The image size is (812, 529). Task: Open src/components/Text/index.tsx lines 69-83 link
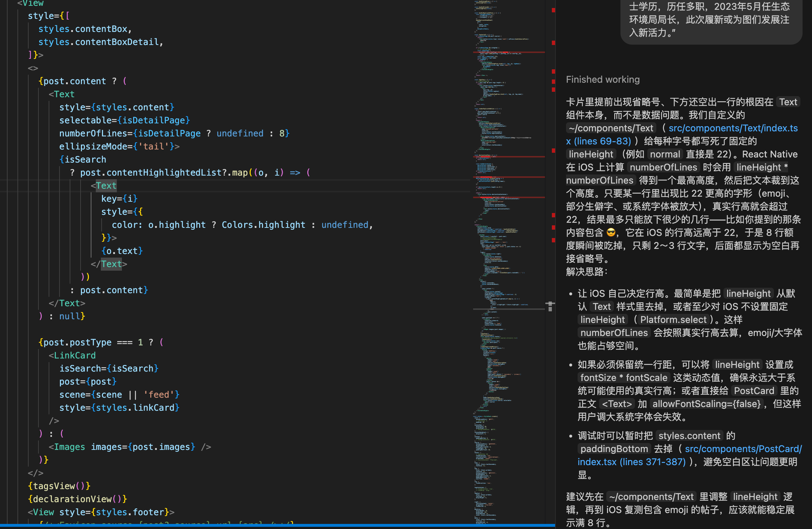[x=733, y=128]
